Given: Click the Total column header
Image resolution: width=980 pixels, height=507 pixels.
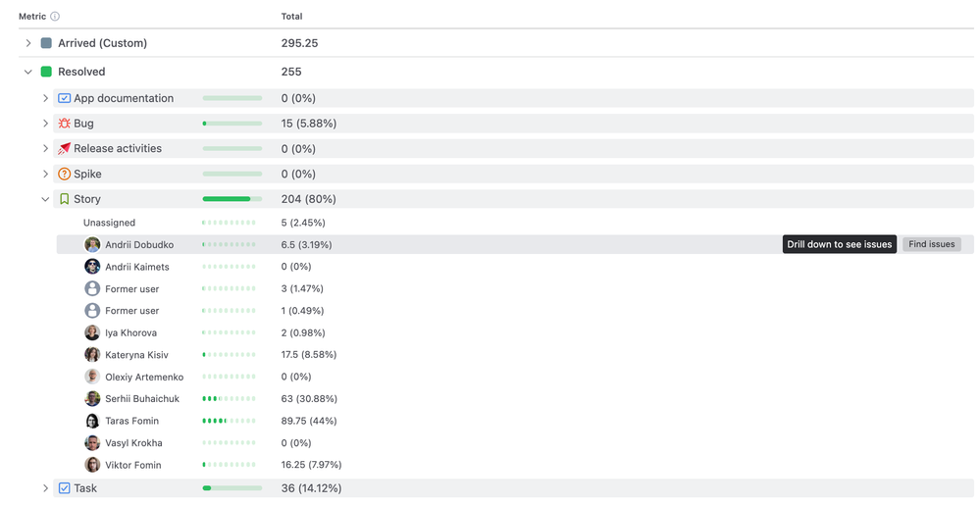Looking at the screenshot, I should [292, 17].
